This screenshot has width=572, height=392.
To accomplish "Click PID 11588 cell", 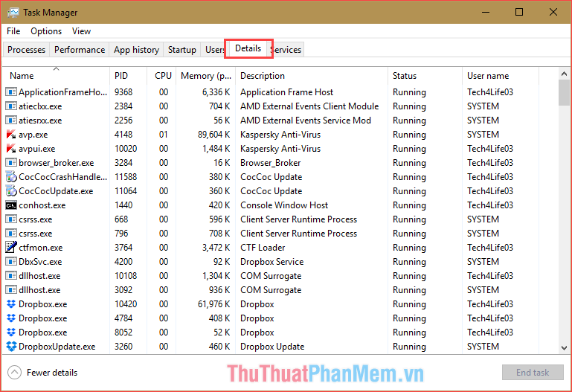I will pos(126,177).
